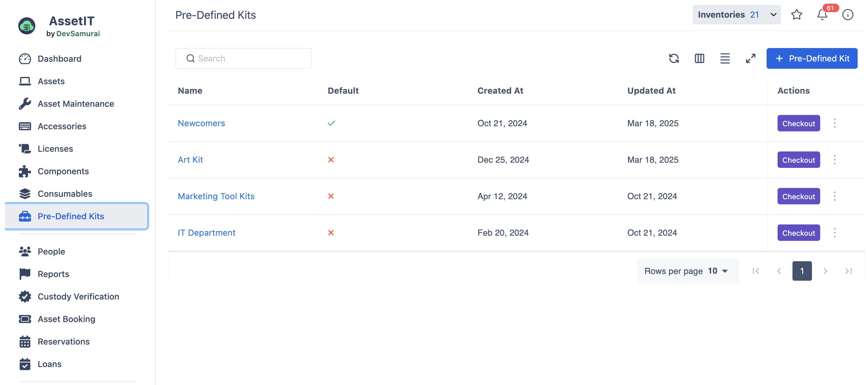868x385 pixels.
Task: Click the refresh table icon
Action: pyautogui.click(x=674, y=58)
